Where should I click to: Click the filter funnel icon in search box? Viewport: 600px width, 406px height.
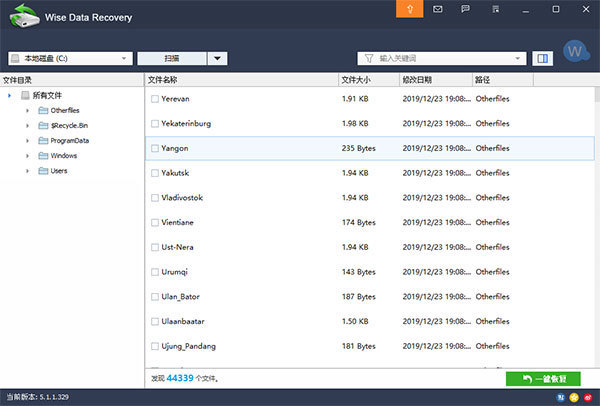point(369,59)
